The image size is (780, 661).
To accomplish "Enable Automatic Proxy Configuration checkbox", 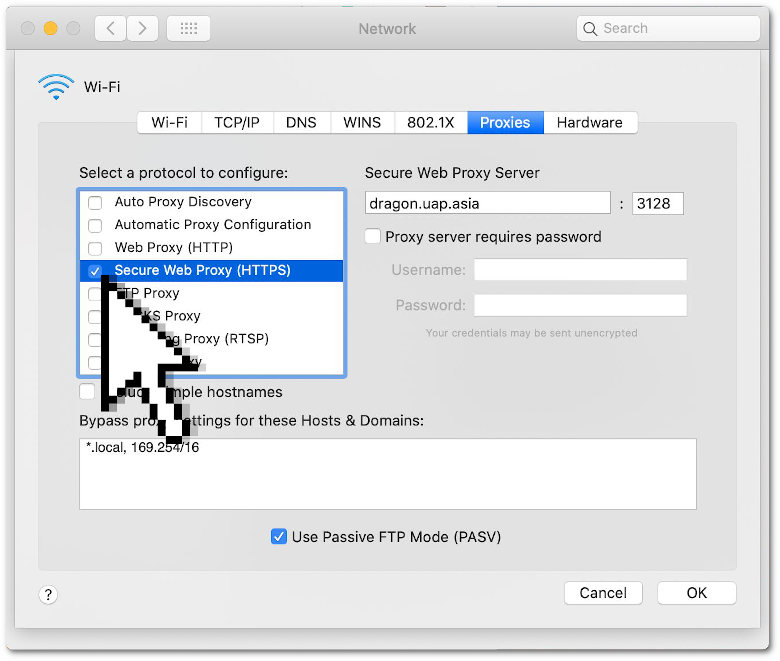I will 95,225.
